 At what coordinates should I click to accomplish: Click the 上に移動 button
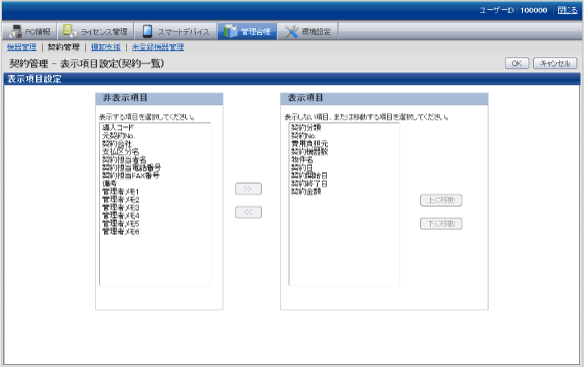tap(441, 200)
